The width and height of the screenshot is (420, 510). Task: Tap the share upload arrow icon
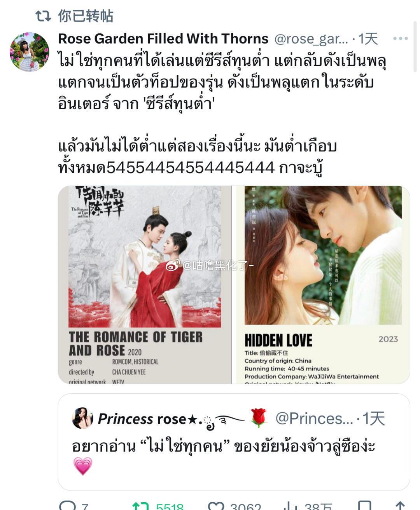[400, 506]
